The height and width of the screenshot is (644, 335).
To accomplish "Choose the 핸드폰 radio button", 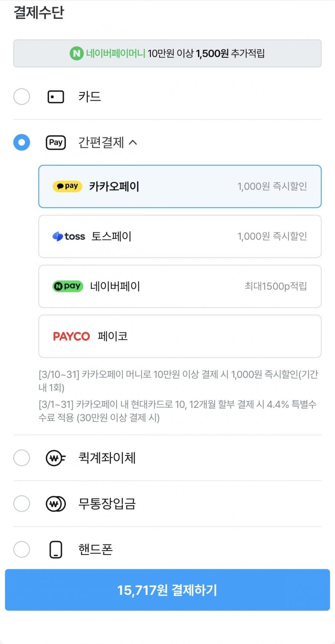I will tap(22, 550).
